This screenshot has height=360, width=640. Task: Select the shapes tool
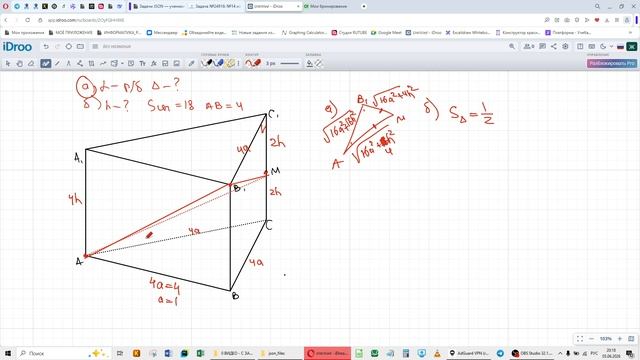point(114,64)
